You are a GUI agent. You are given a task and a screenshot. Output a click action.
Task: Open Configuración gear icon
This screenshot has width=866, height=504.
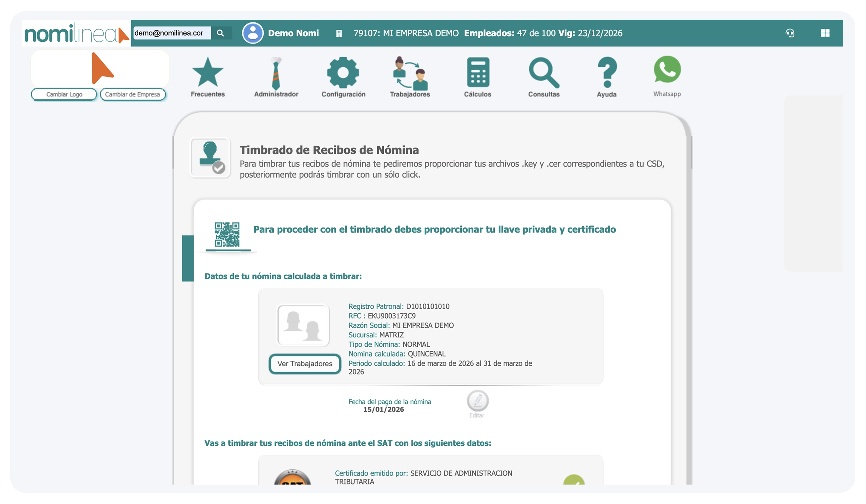343,73
